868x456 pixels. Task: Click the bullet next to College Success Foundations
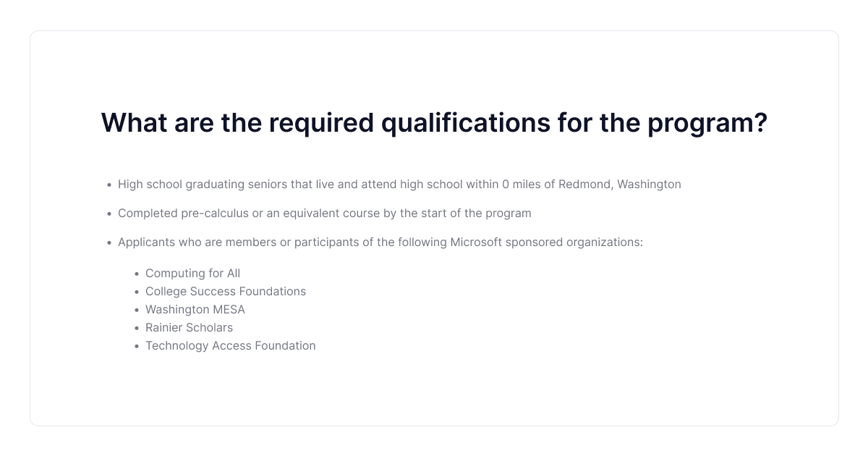136,292
